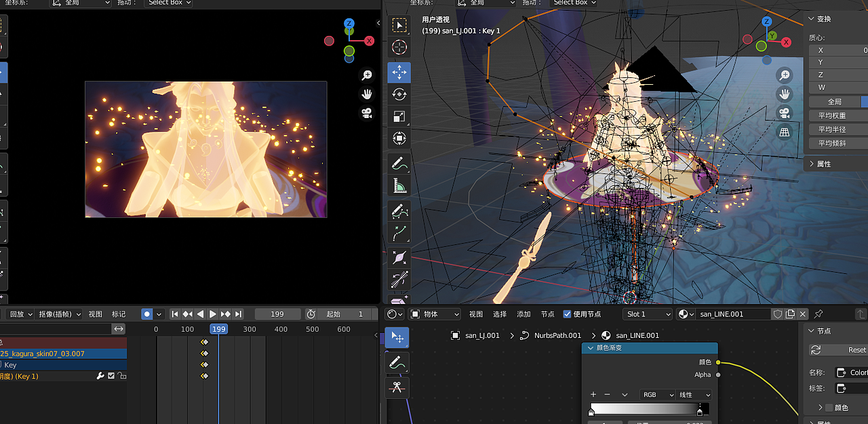
Task: Click the Reset button in node sidebar
Action: click(838, 350)
